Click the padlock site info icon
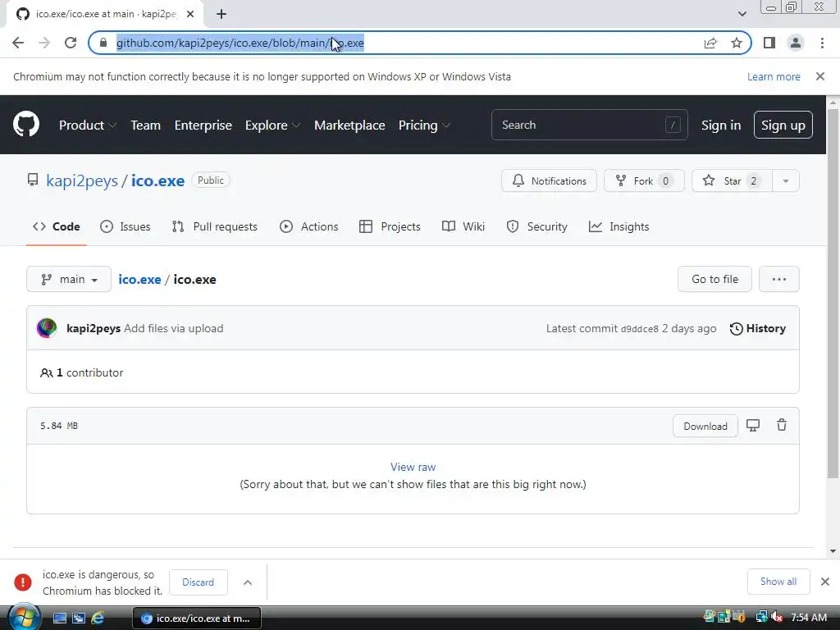 point(103,43)
